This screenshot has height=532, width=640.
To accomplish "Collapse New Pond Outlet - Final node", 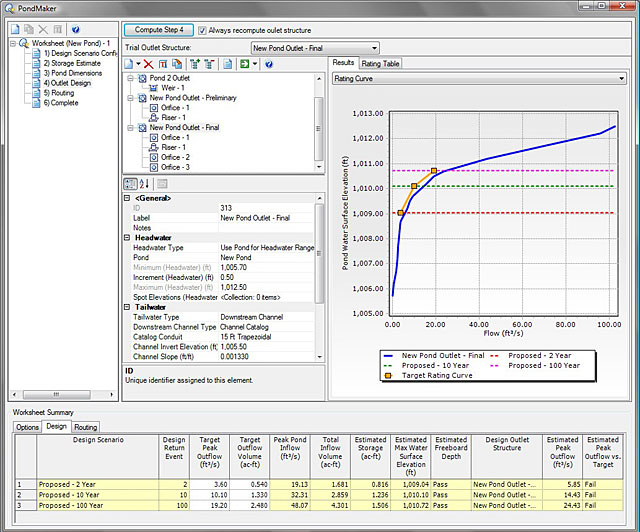I will (130, 128).
